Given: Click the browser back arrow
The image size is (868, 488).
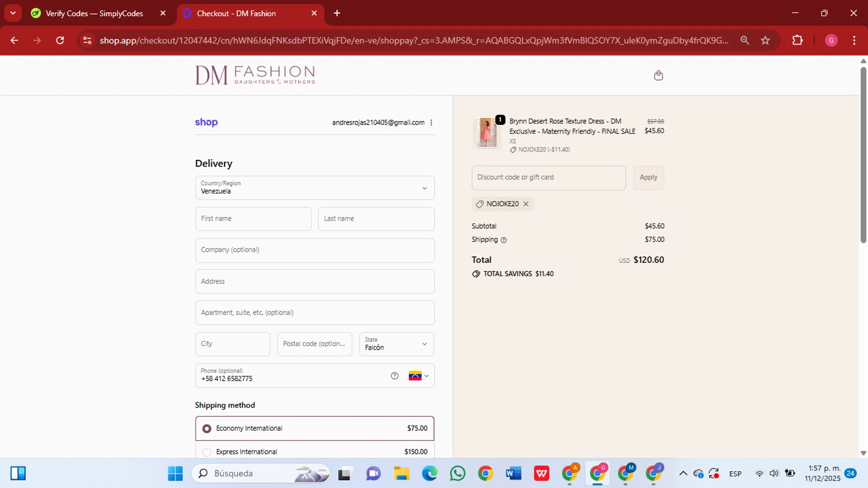Looking at the screenshot, I should [x=14, y=41].
